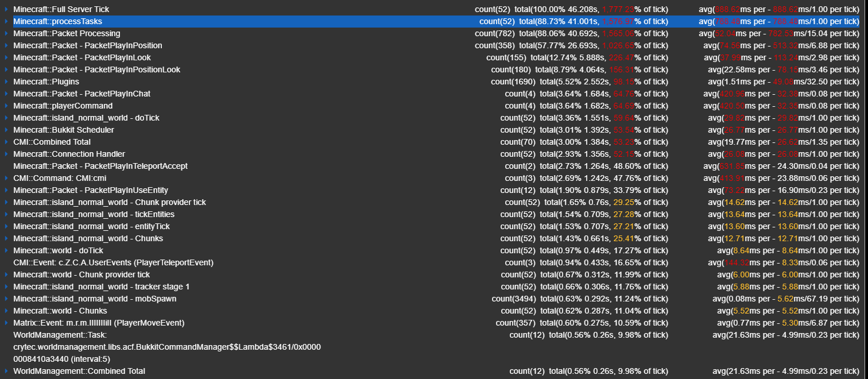Expand CMI::Combined Total details

[x=6, y=142]
